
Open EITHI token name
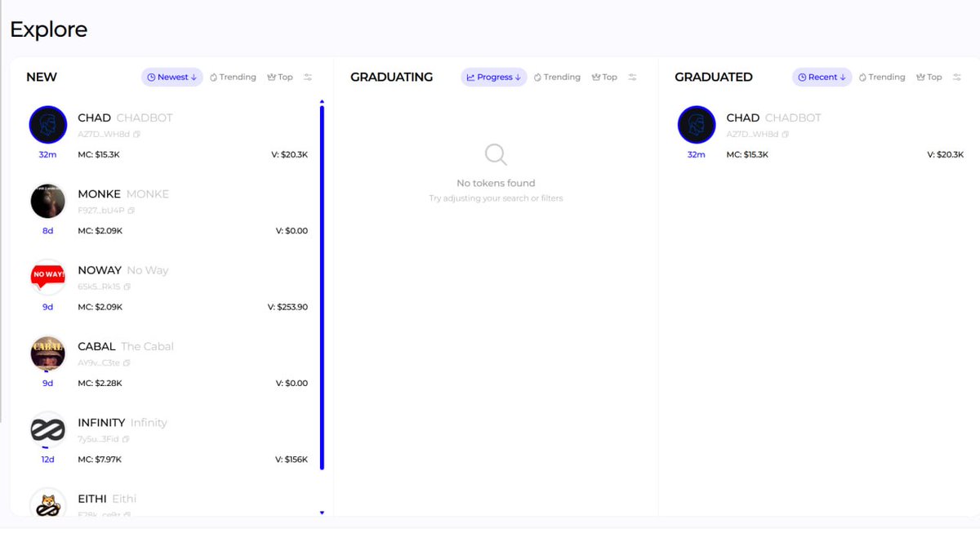(107, 499)
